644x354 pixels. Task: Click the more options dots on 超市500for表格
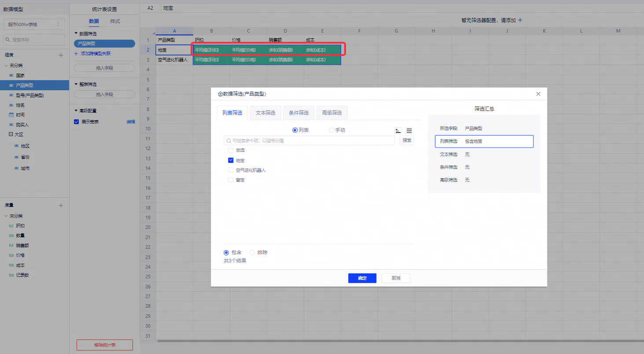click(58, 25)
